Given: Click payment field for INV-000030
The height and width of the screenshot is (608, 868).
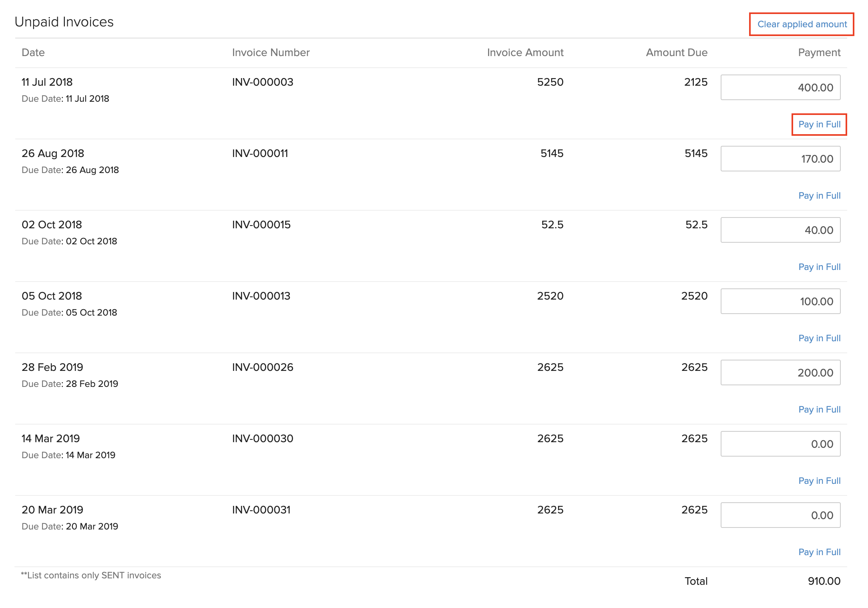Looking at the screenshot, I should click(780, 444).
